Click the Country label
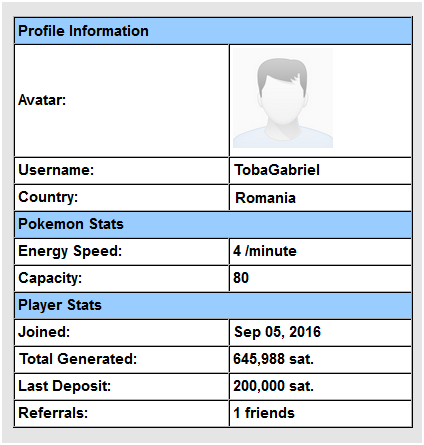 point(48,197)
